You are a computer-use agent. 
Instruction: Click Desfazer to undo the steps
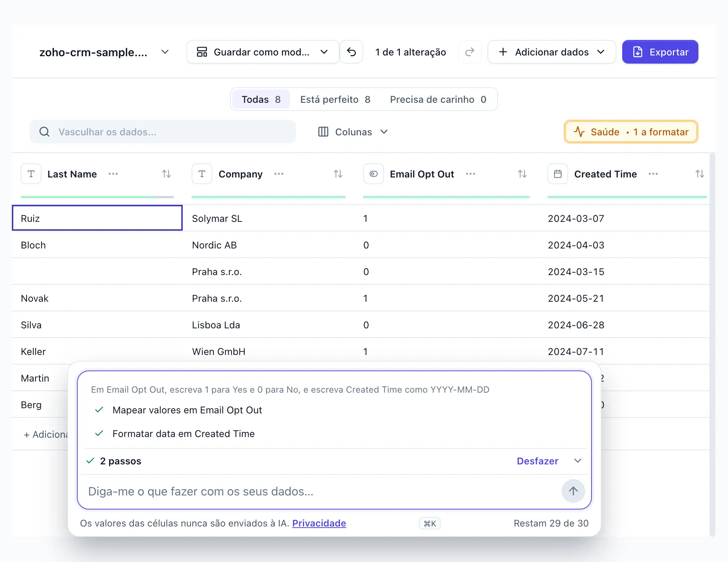pyautogui.click(x=537, y=461)
